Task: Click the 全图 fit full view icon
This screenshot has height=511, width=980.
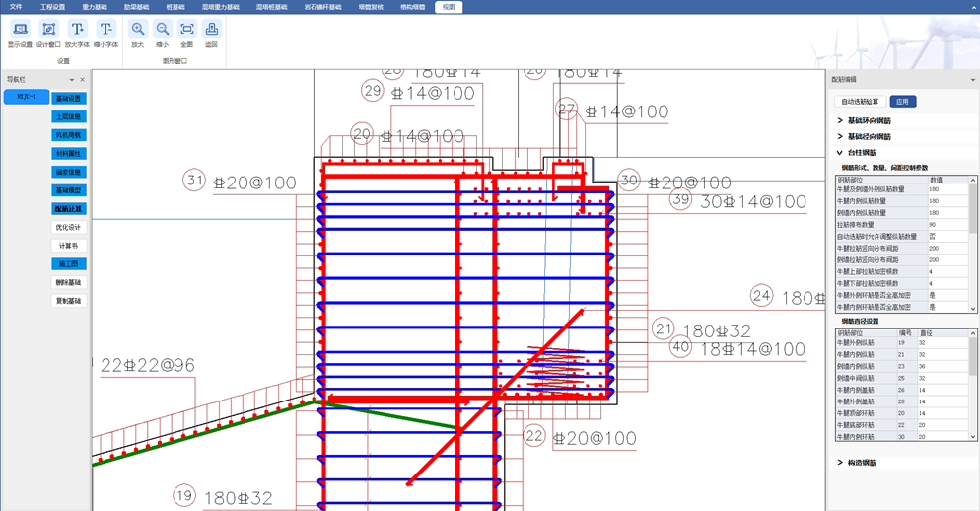Action: tap(187, 30)
